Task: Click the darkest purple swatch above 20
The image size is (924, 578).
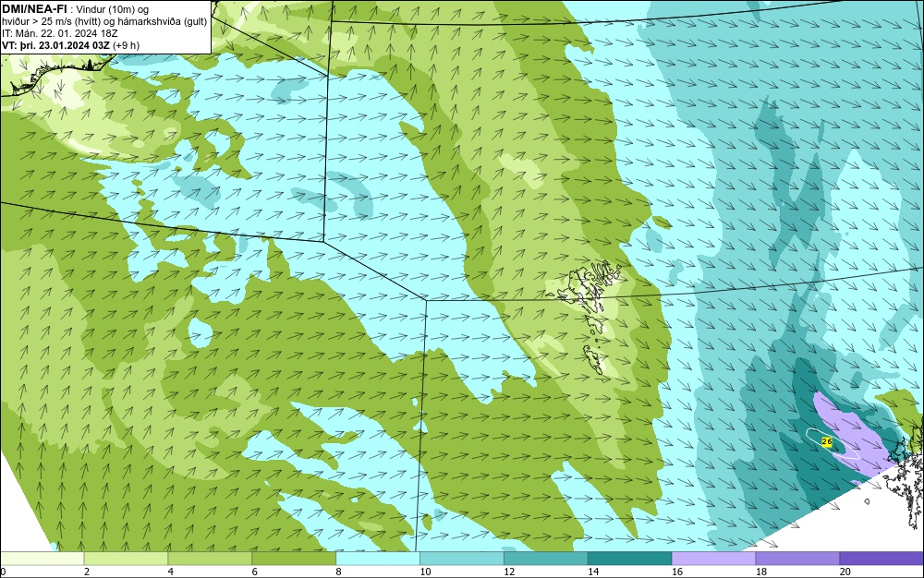Action: tap(881, 558)
